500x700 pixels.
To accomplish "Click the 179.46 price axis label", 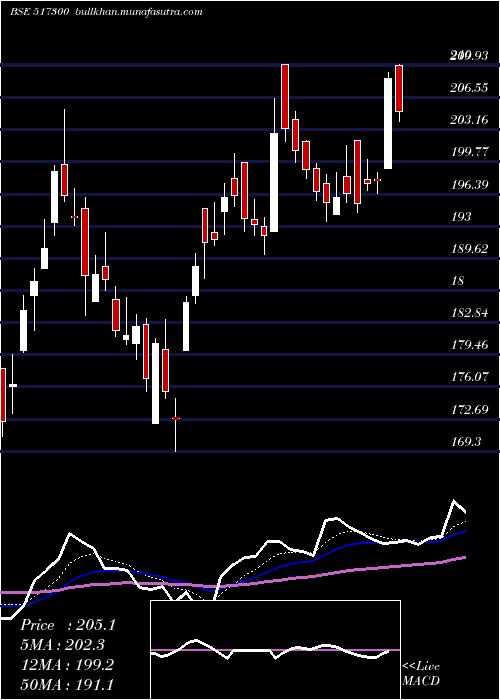I will click(469, 345).
